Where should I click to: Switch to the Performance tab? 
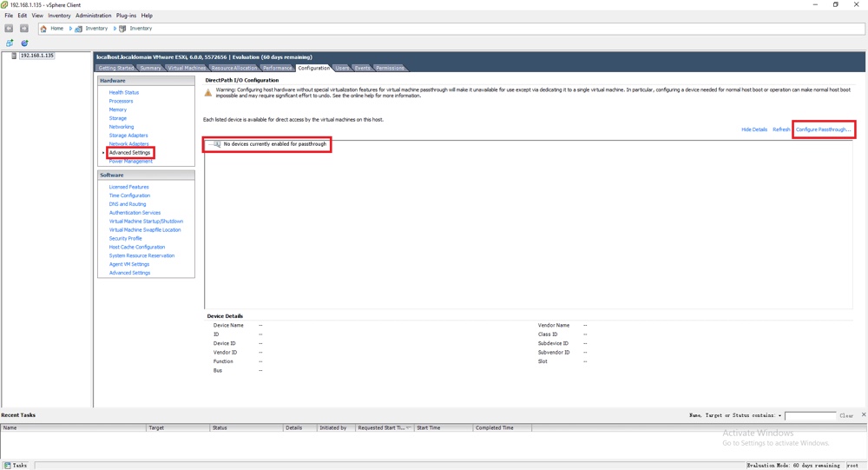tap(278, 68)
